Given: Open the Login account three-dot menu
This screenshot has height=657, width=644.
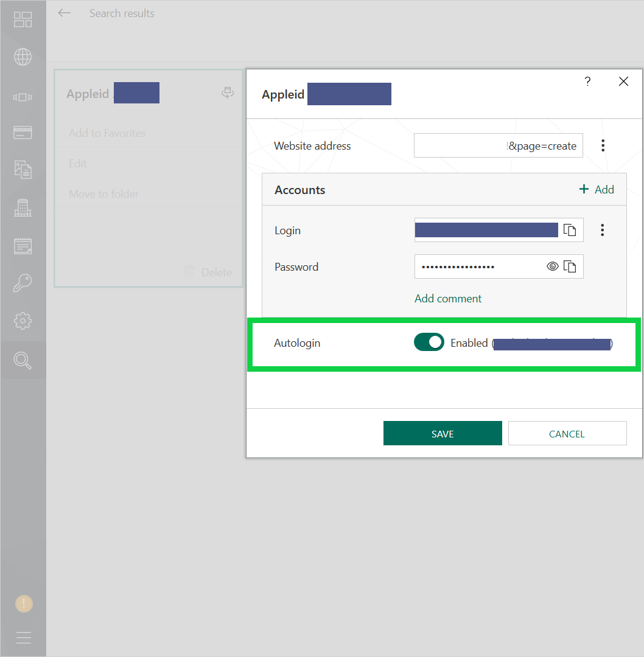Looking at the screenshot, I should [x=603, y=230].
